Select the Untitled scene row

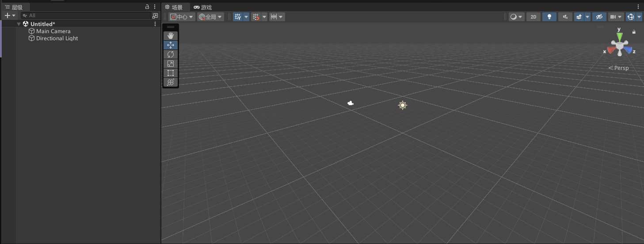click(80, 24)
